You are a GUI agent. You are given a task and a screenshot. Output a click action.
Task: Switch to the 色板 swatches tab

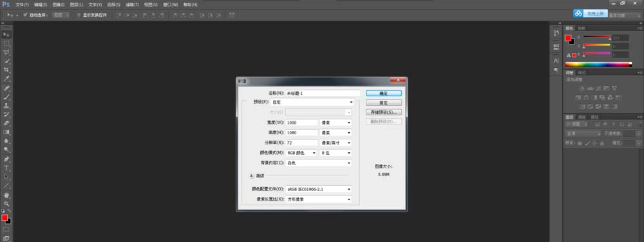coord(581,28)
